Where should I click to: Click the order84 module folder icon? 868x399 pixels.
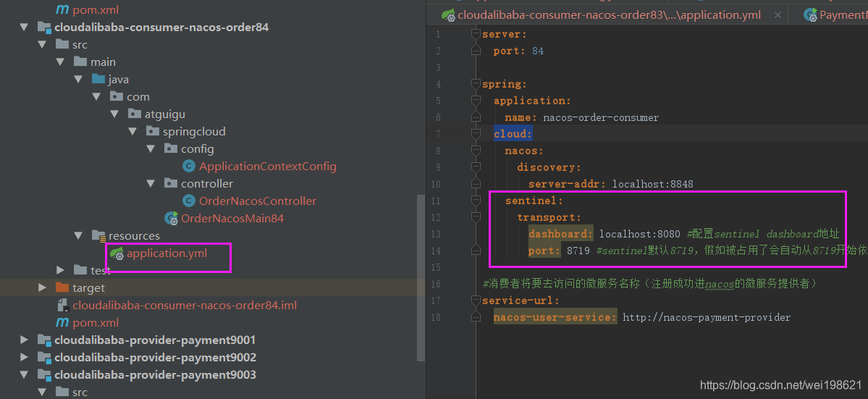(44, 27)
